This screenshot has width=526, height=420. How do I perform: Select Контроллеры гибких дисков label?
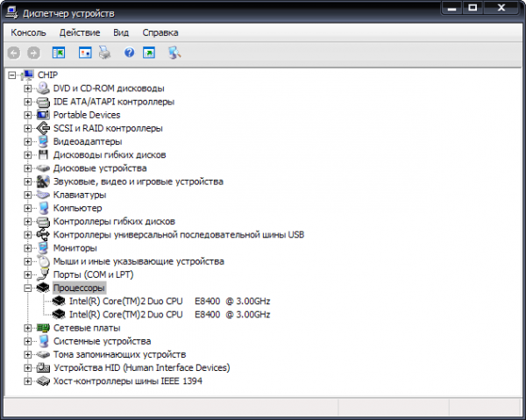point(114,222)
